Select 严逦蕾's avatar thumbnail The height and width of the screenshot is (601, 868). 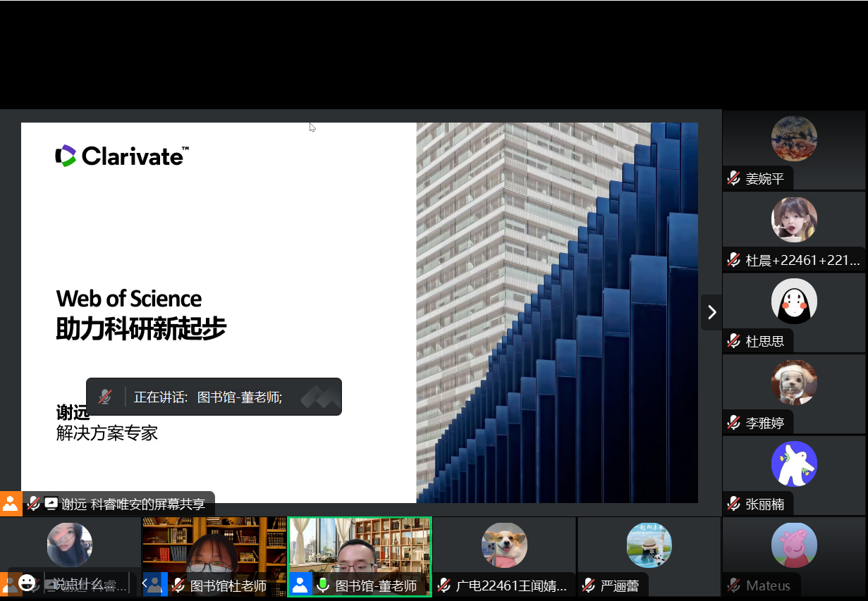click(649, 545)
